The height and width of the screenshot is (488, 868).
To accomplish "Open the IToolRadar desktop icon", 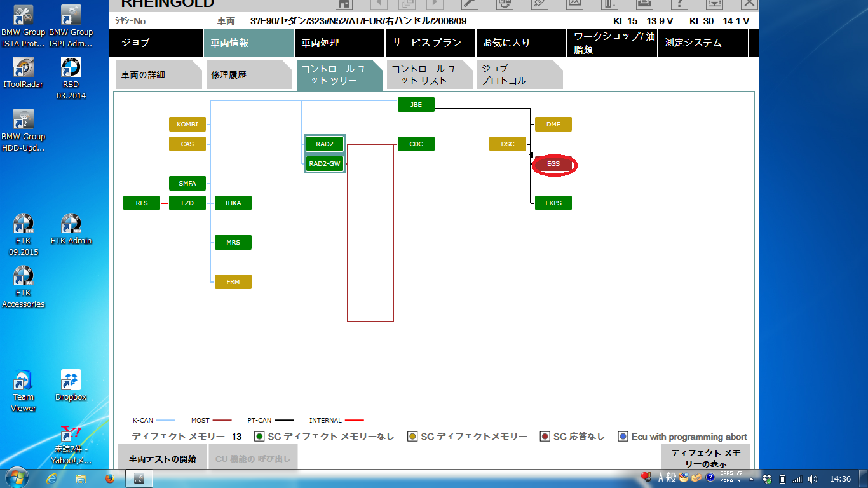I will [24, 72].
